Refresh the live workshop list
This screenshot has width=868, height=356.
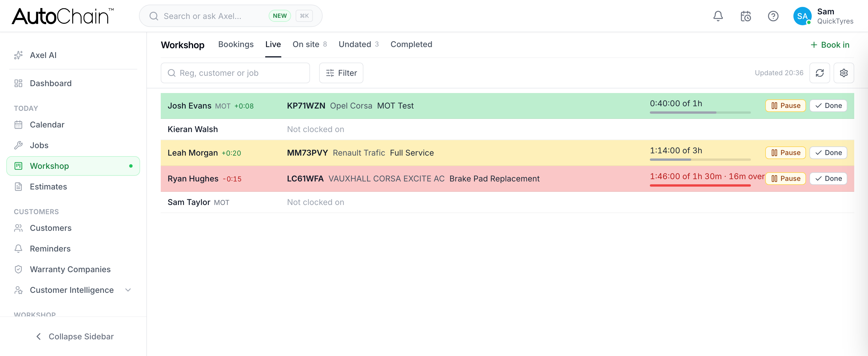coord(819,73)
